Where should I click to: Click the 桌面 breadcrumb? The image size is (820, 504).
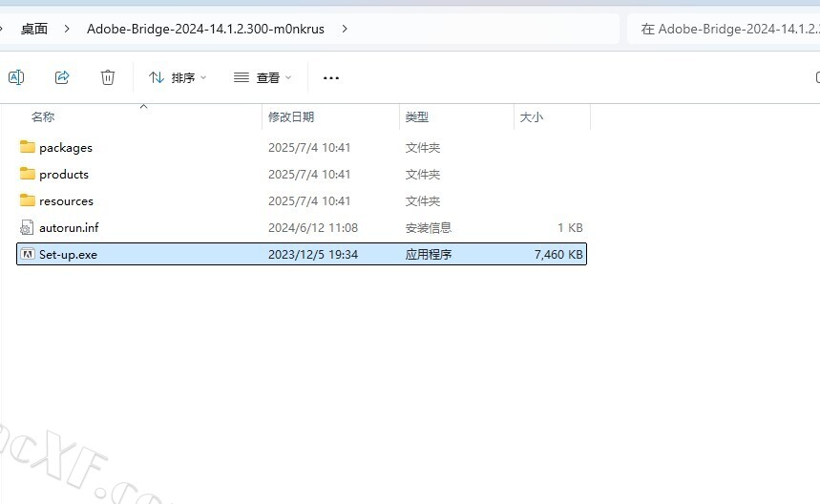pos(34,29)
